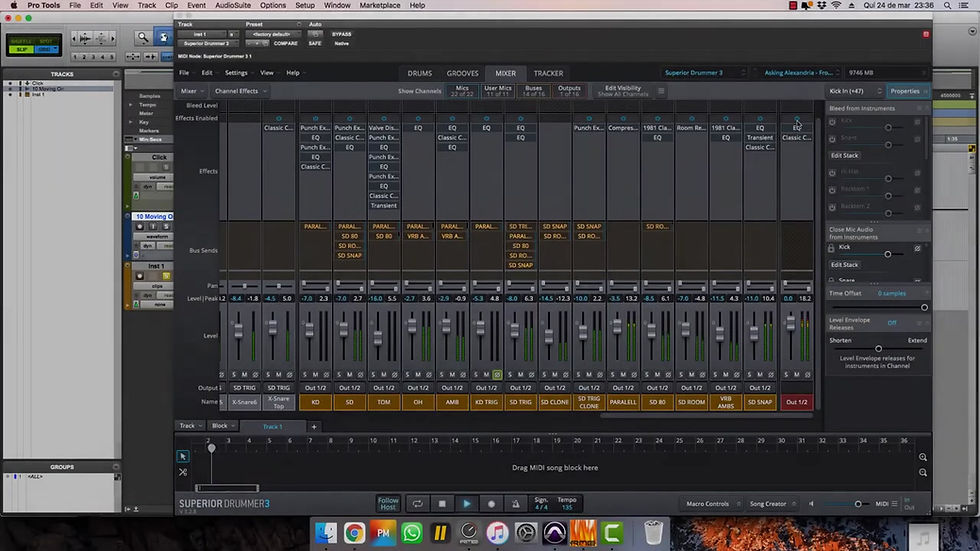Toggle effects enabled power on OH channel
Viewport: 980px width, 551px height.
418,118
